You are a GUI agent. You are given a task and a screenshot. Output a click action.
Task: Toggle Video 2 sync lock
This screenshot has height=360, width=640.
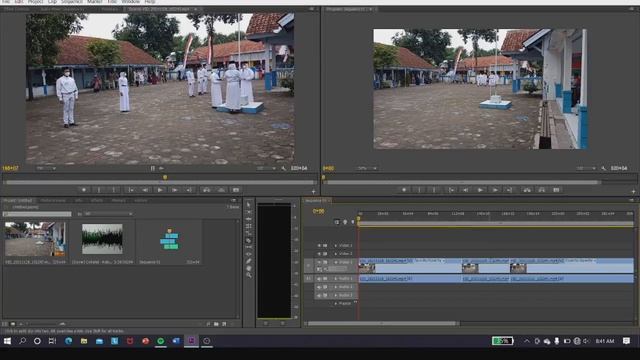325,254
